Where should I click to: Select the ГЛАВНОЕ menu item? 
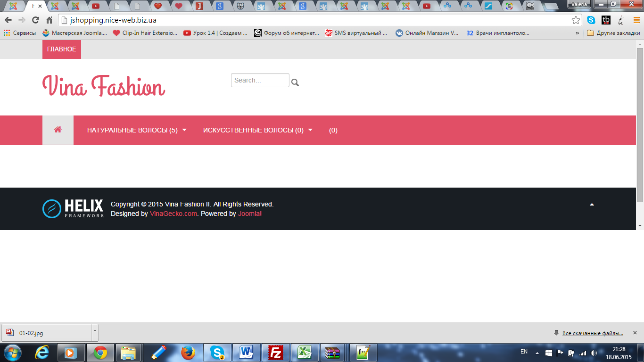61,49
